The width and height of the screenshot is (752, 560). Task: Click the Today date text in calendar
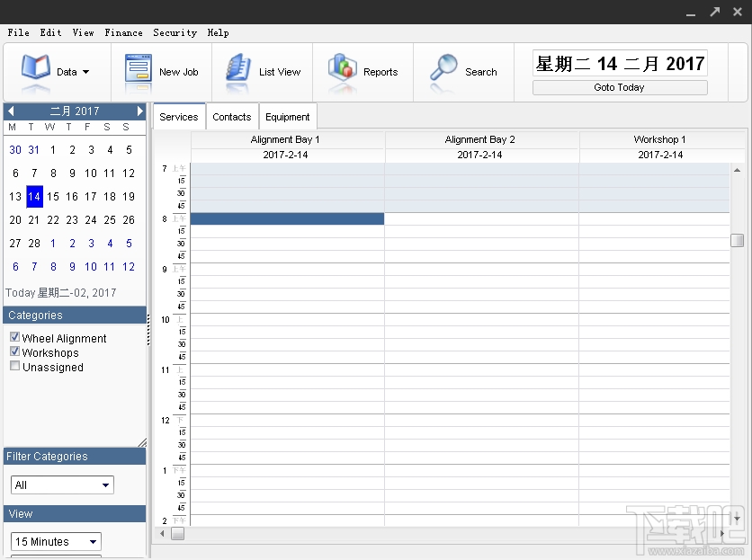[61, 292]
